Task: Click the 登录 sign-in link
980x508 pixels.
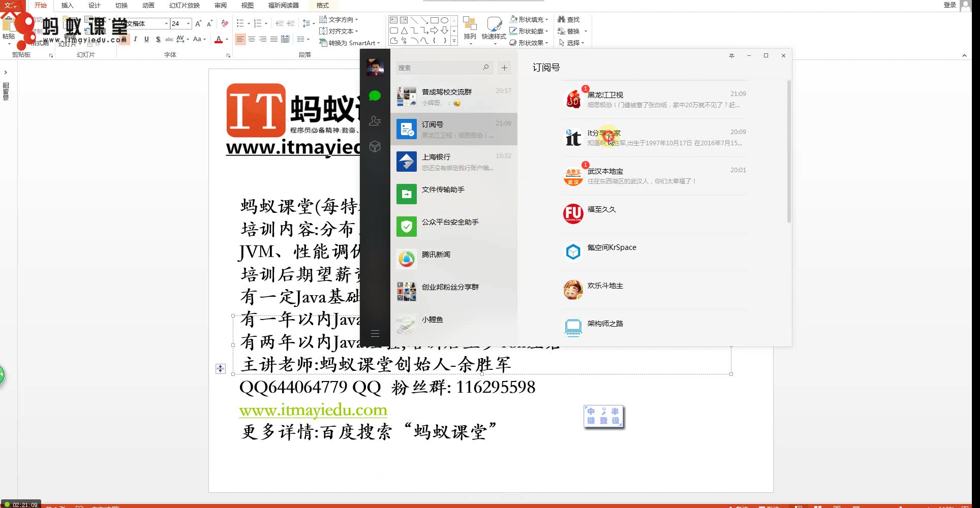Action: coord(950,5)
